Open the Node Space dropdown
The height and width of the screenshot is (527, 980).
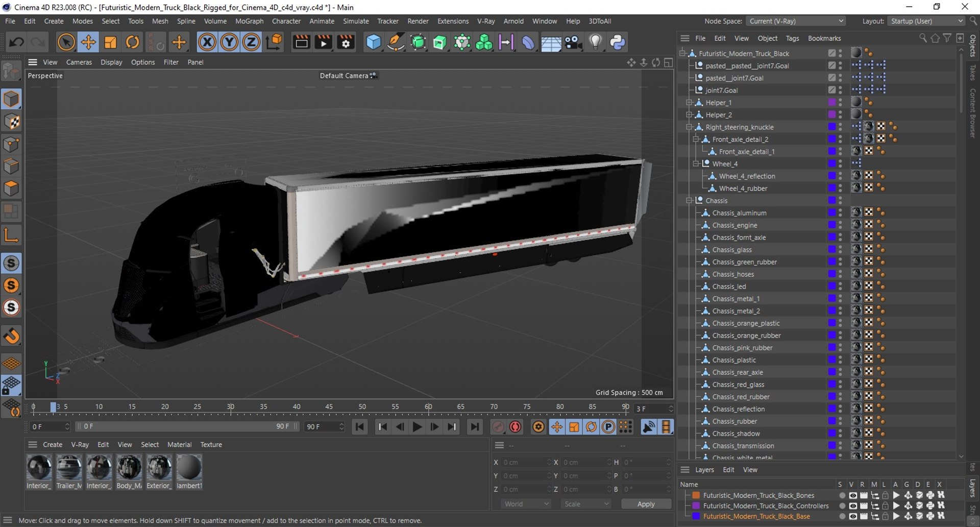tap(795, 21)
